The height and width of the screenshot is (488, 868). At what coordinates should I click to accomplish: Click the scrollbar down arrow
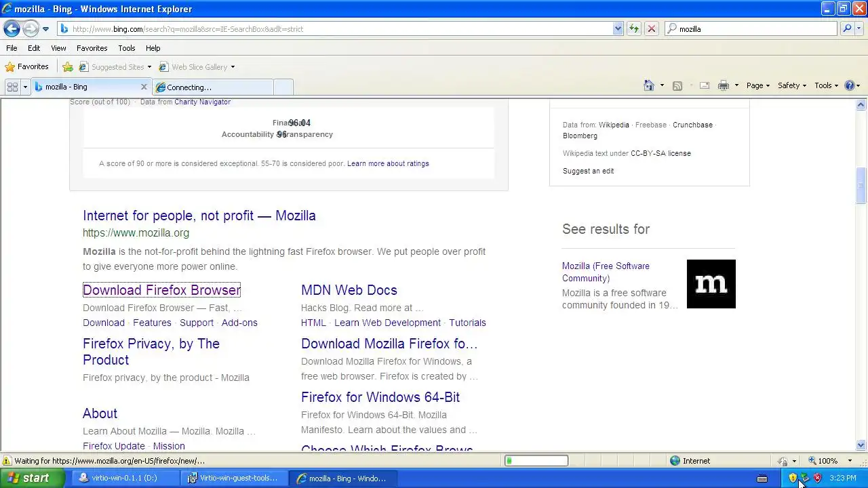click(861, 445)
